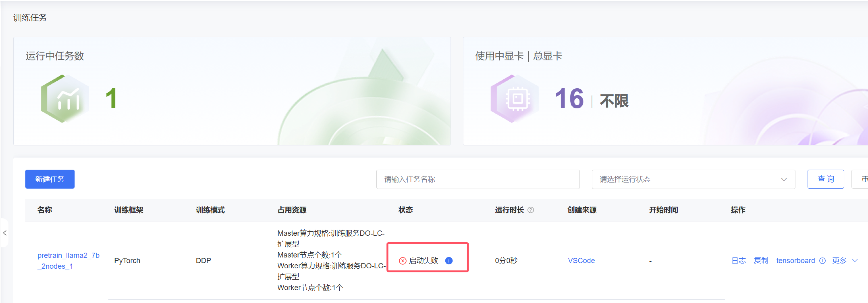Click the green running tasks chart icon
Image resolution: width=868 pixels, height=303 pixels.
click(x=65, y=99)
